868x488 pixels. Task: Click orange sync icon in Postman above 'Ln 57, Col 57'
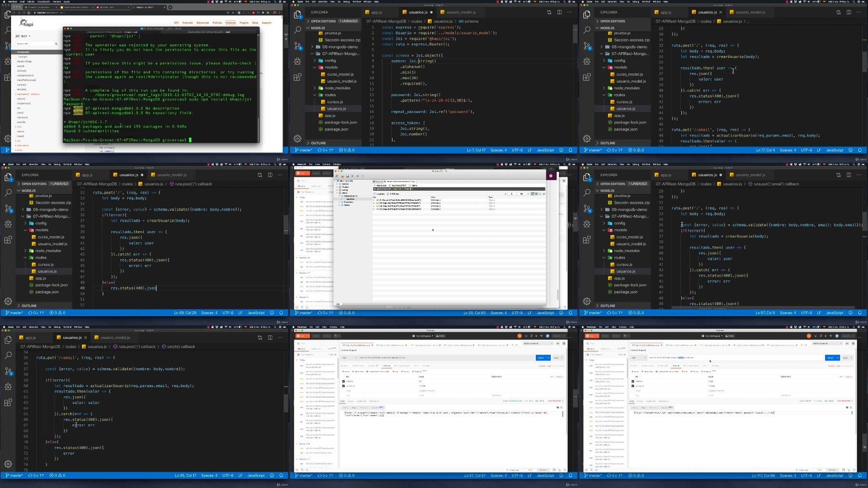tap(519, 336)
